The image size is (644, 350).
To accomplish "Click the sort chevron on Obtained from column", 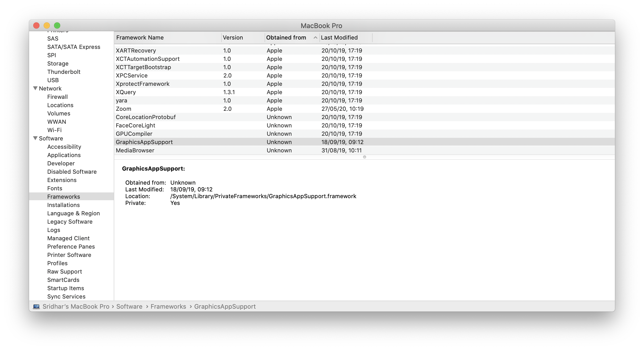I will pyautogui.click(x=315, y=37).
